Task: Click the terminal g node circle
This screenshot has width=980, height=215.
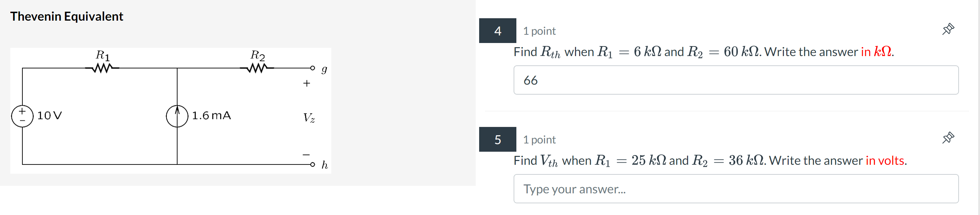Action: tap(313, 68)
